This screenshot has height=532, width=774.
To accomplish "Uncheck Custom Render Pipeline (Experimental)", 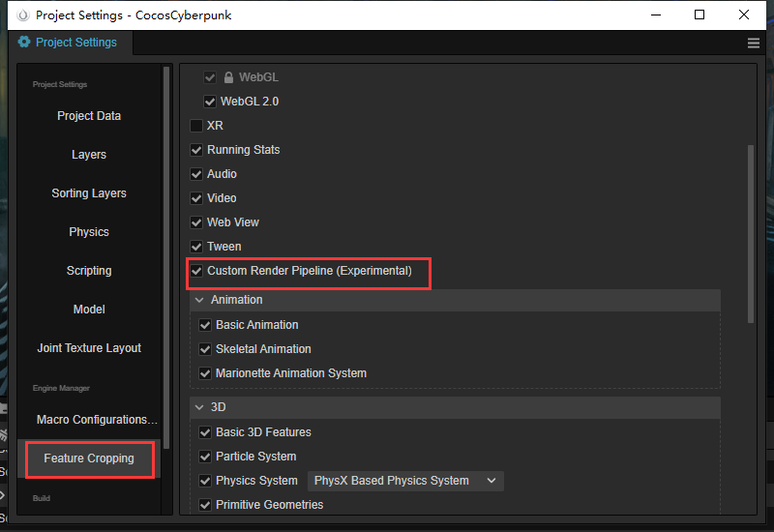I will point(196,271).
